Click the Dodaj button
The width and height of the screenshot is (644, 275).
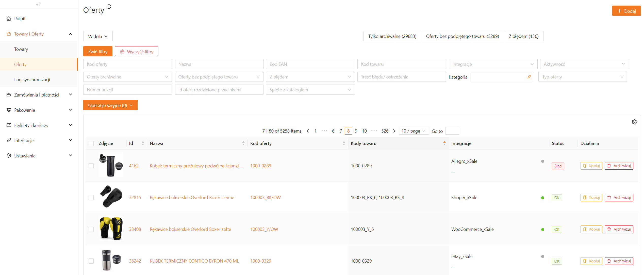click(x=626, y=11)
